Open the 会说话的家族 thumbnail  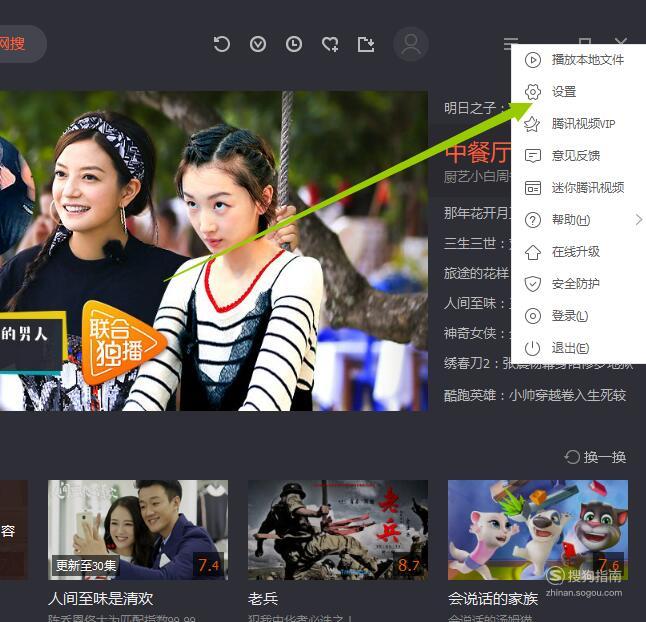pyautogui.click(x=538, y=530)
